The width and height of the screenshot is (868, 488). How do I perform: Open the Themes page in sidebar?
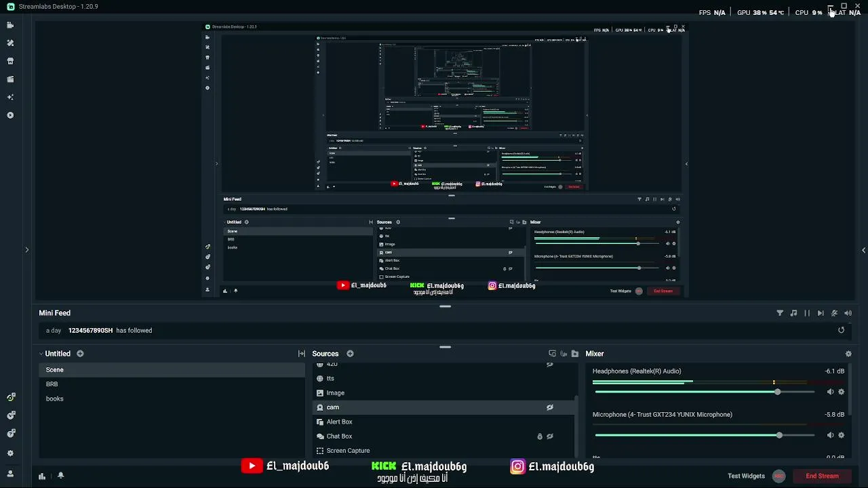[x=10, y=43]
